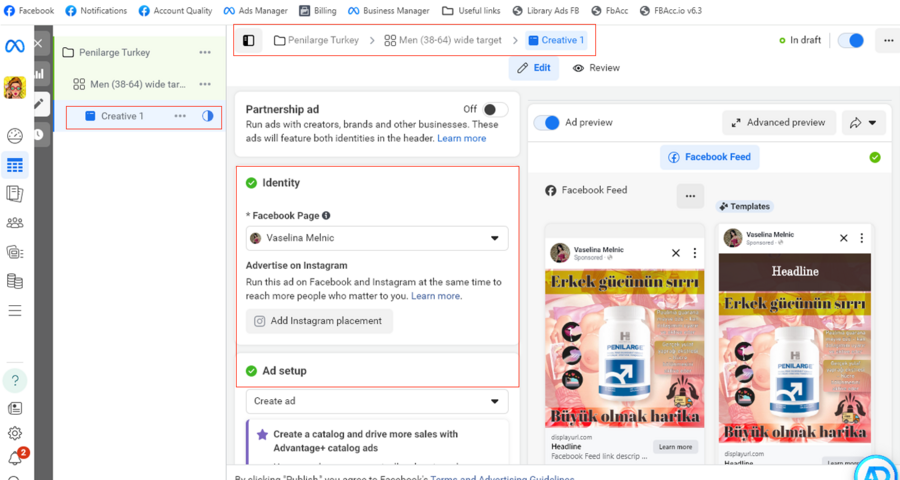The width and height of the screenshot is (900, 480).
Task: Close the editing side panel with X
Action: tap(38, 43)
